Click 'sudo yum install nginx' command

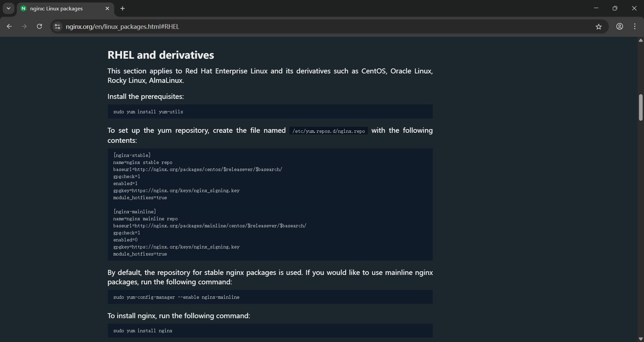[143, 331]
